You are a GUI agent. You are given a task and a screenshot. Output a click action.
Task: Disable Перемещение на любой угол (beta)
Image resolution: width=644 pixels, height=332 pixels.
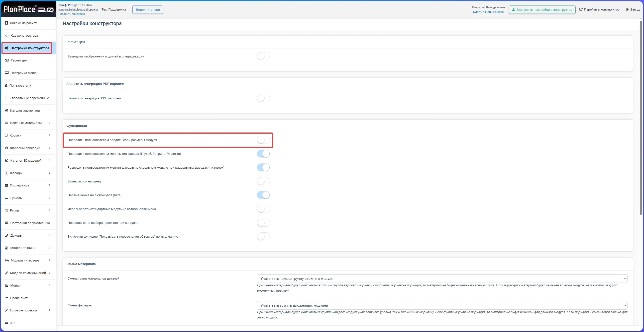[263, 195]
